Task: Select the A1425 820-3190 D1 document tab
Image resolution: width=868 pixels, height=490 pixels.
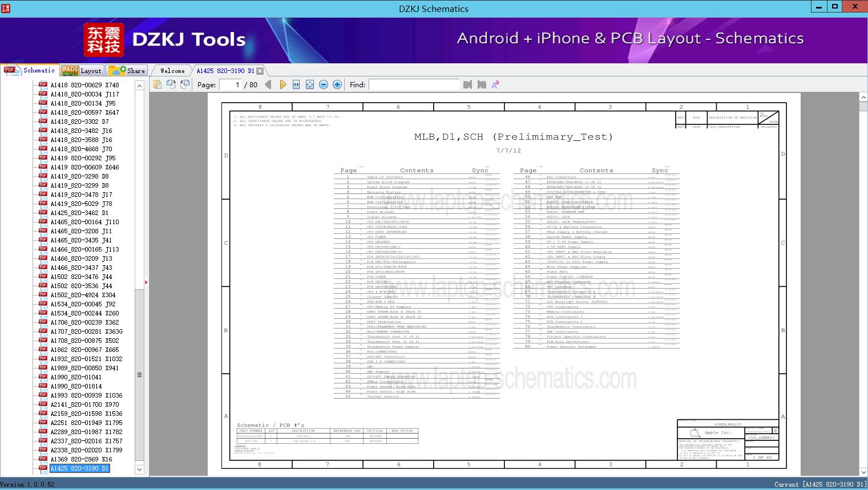Action: [225, 71]
